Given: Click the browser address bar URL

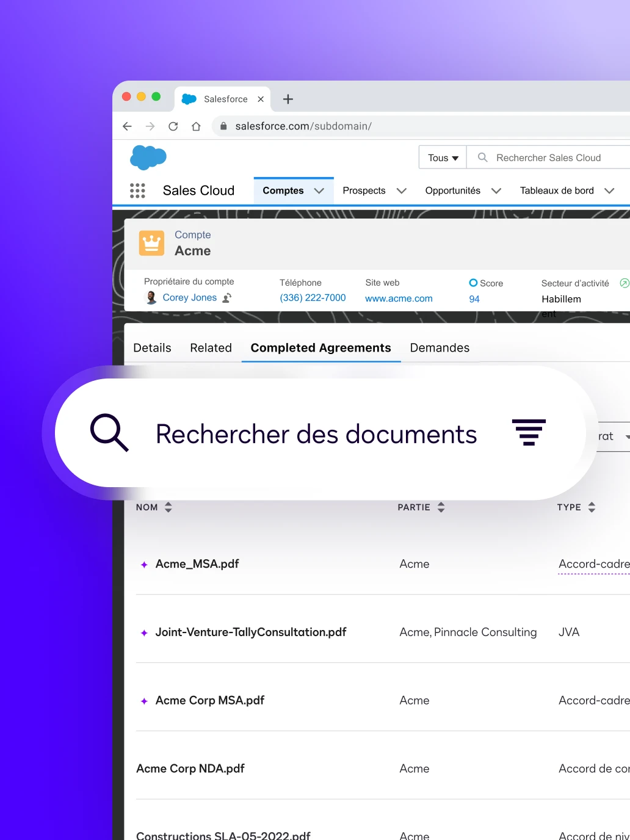Looking at the screenshot, I should pyautogui.click(x=303, y=126).
